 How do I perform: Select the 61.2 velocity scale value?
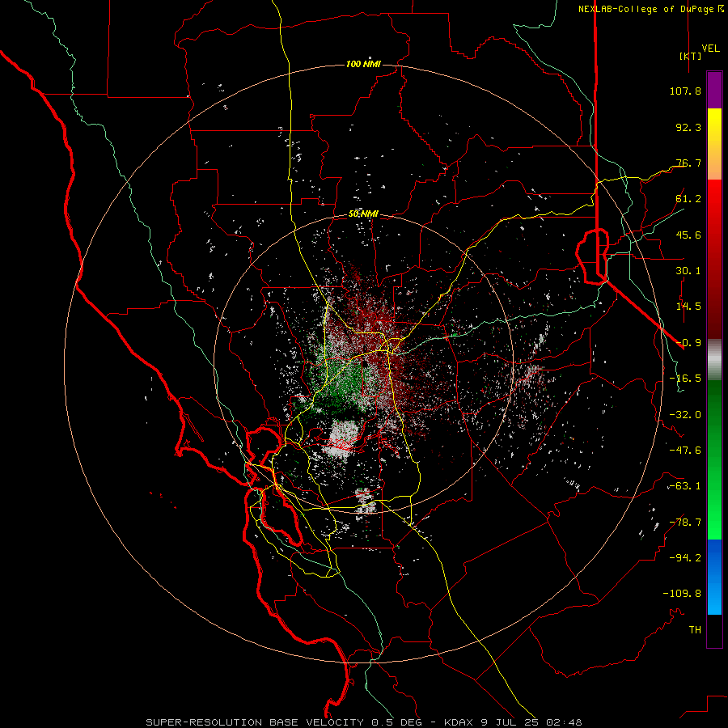(x=688, y=199)
